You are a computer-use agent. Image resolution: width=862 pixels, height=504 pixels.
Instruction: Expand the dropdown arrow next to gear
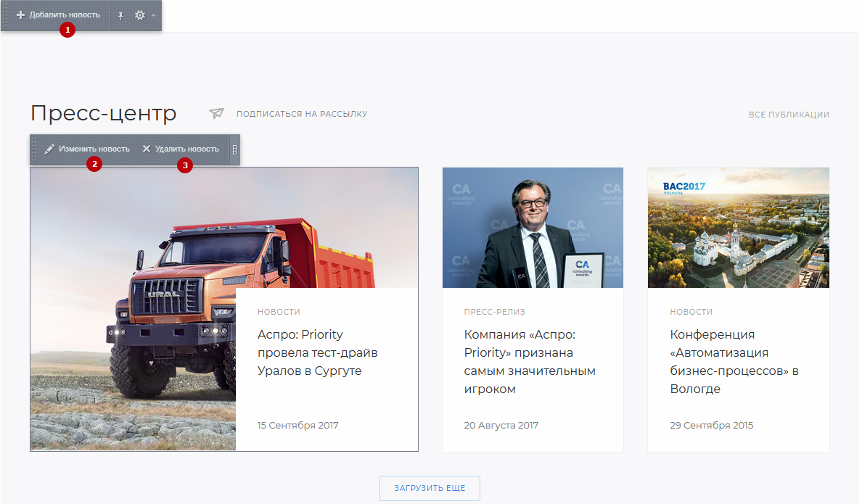(153, 15)
